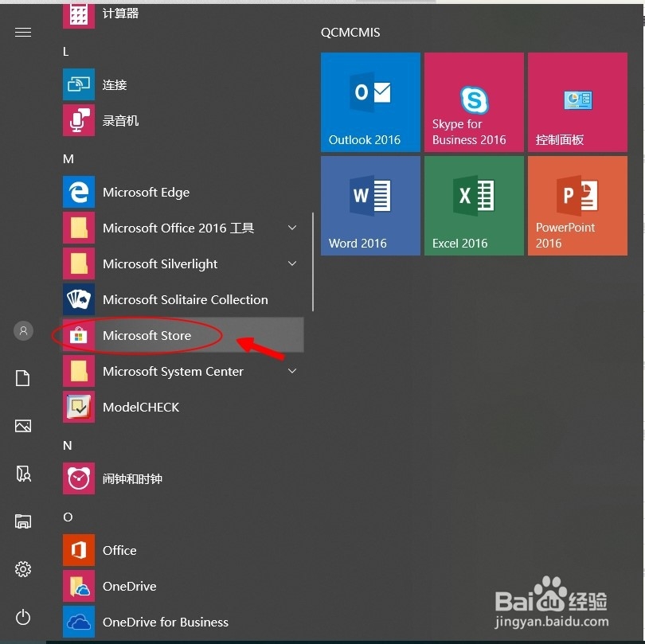
Task: Expand the Microsoft Silverlight chevron
Action: tap(292, 263)
